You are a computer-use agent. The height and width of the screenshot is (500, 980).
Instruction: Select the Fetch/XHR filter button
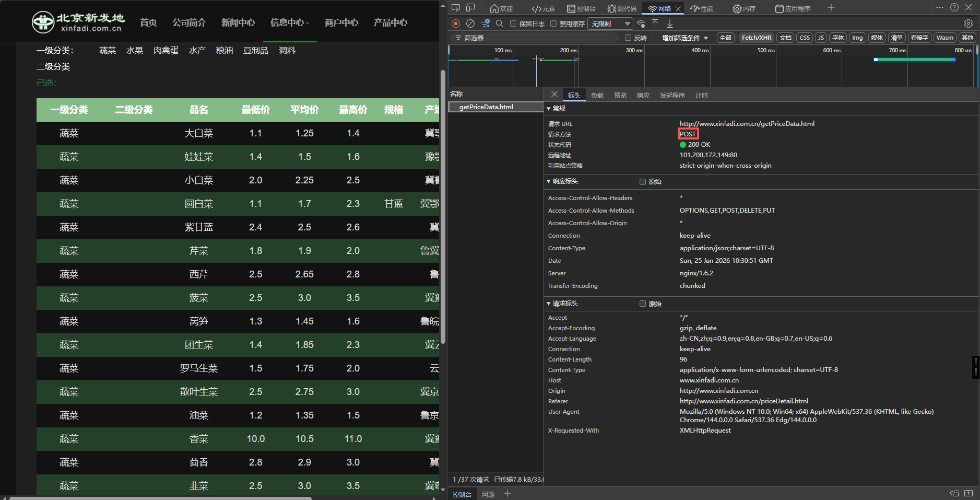click(756, 38)
